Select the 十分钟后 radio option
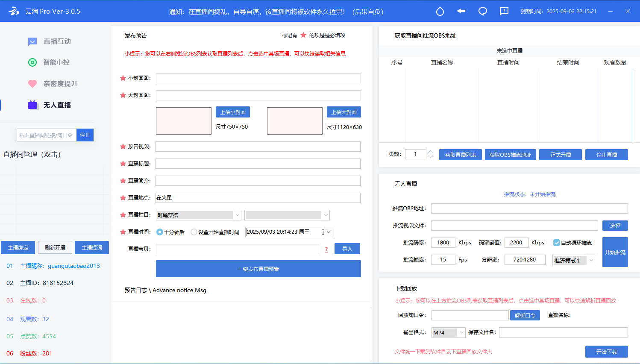 160,232
